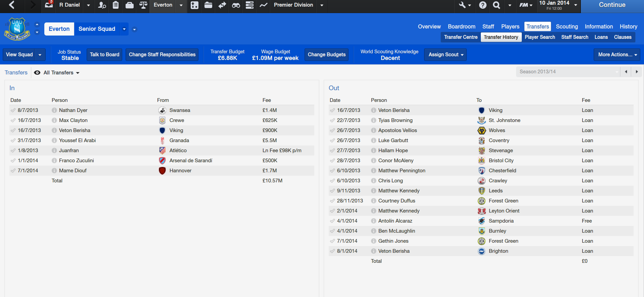644x297 pixels.
Task: Click Change Staff Responsibilities
Action: (162, 55)
